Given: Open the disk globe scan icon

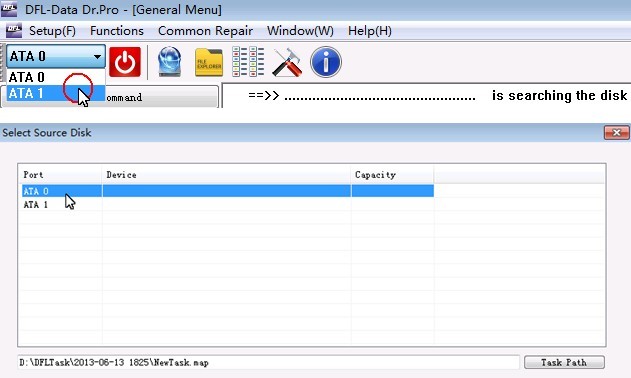Looking at the screenshot, I should tap(169, 62).
